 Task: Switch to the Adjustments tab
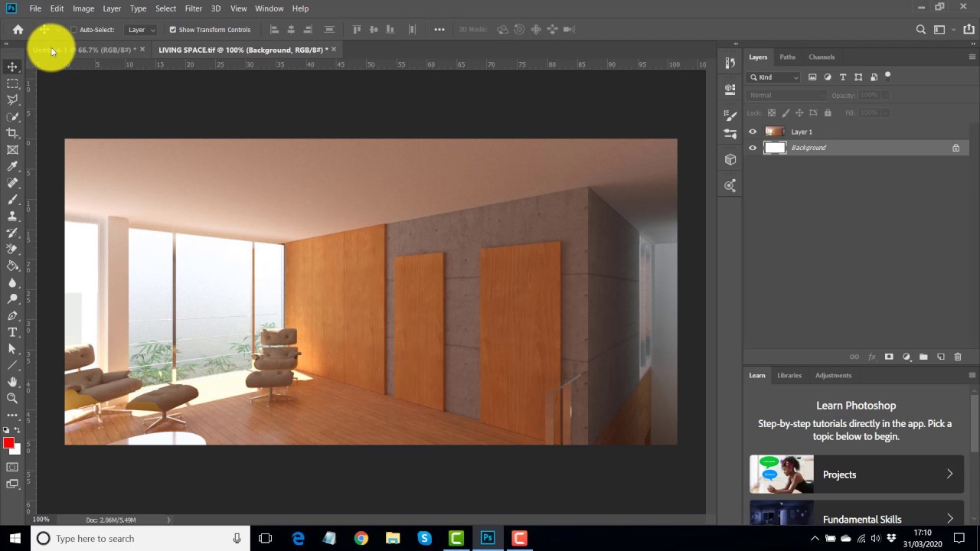click(x=833, y=375)
